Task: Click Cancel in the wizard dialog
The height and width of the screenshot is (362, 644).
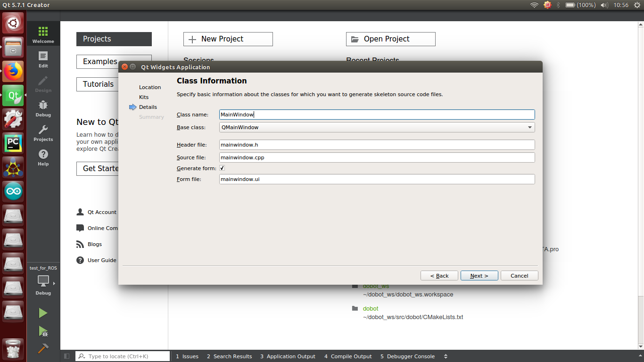Action: pyautogui.click(x=519, y=276)
